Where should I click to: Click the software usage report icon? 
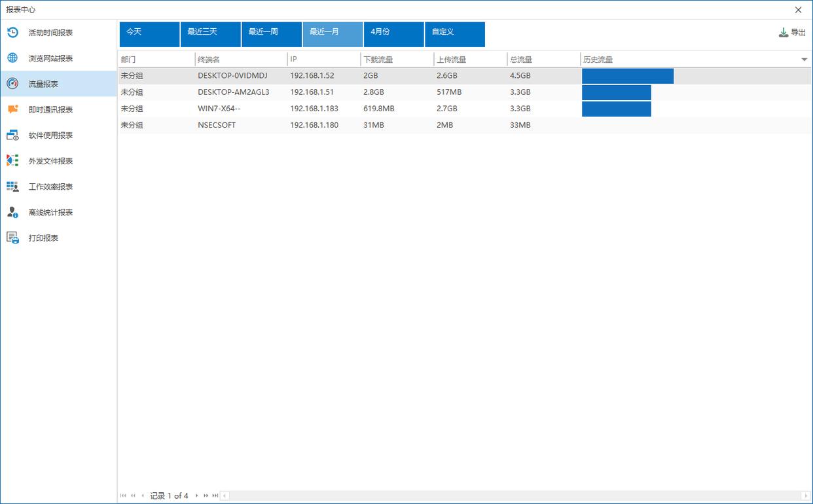12,135
